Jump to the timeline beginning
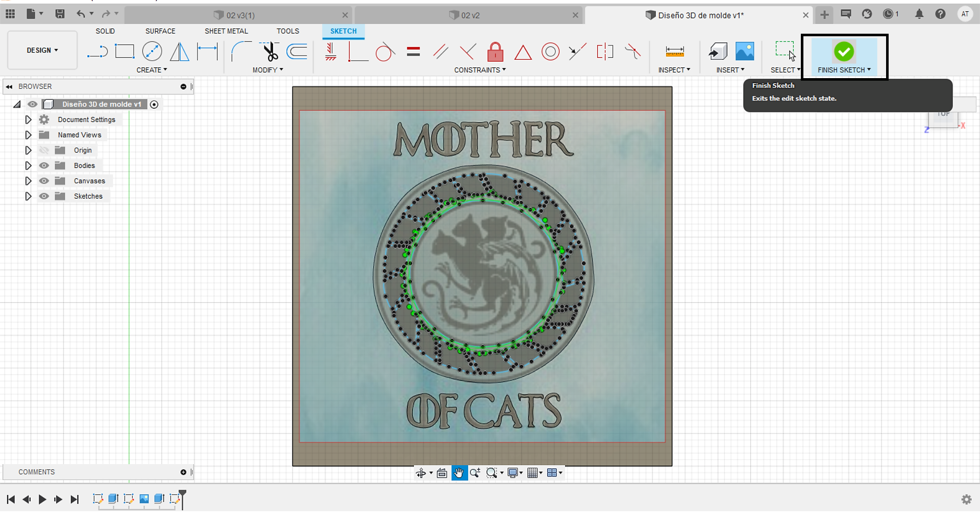Viewport: 980px width, 527px height. click(11, 499)
